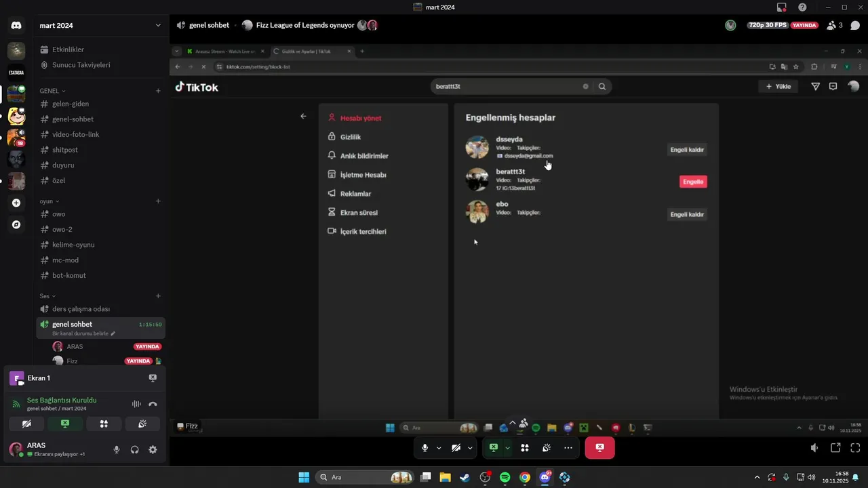The width and height of the screenshot is (868, 488).
Task: Open Activities icon in the stream control bar
Action: point(524,448)
